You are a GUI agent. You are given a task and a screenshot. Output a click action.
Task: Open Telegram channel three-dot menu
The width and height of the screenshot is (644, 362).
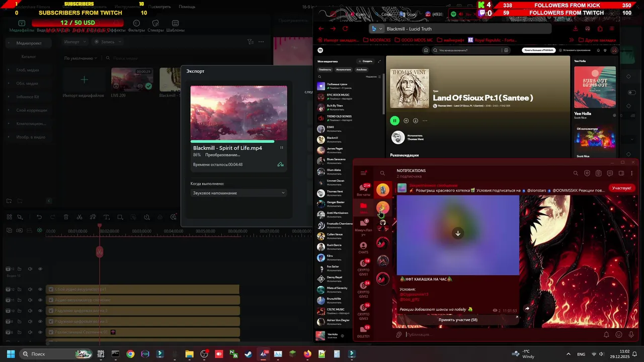[x=632, y=173]
